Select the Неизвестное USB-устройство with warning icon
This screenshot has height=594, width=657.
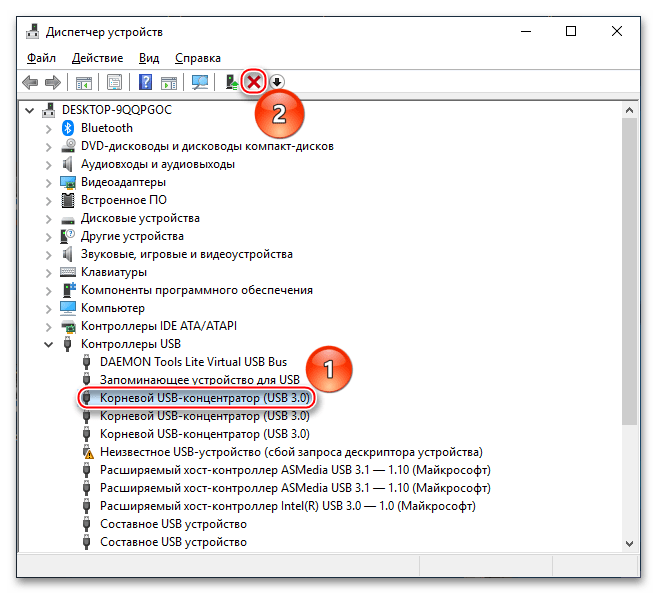(x=290, y=452)
